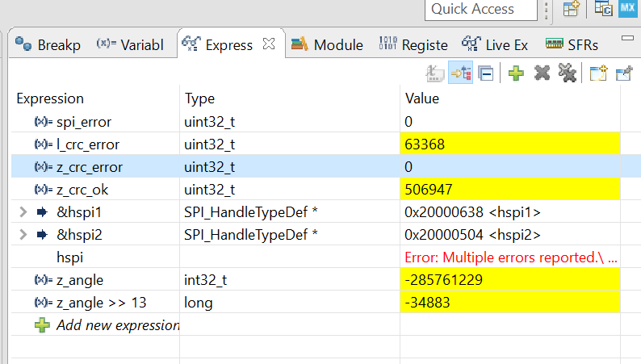641x364 pixels.
Task: Switch to the C/C++ perspective icon
Action: (x=603, y=9)
